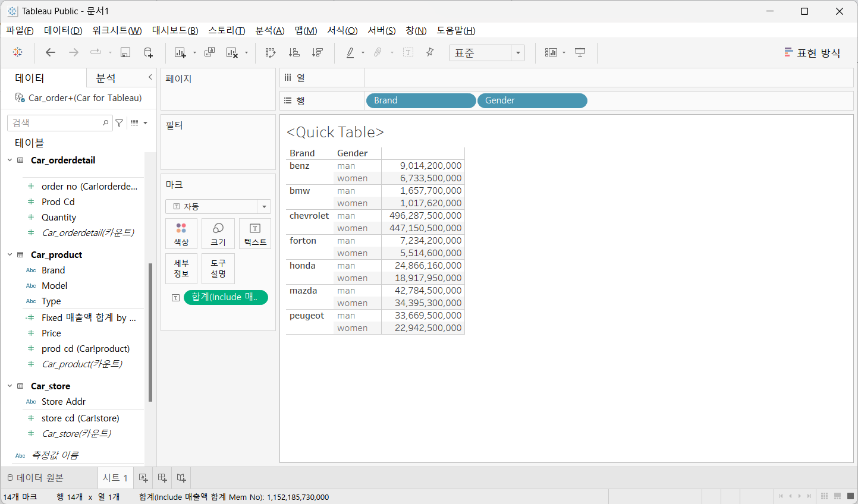Collapse the Car_product table
The image size is (858, 504).
(10, 254)
